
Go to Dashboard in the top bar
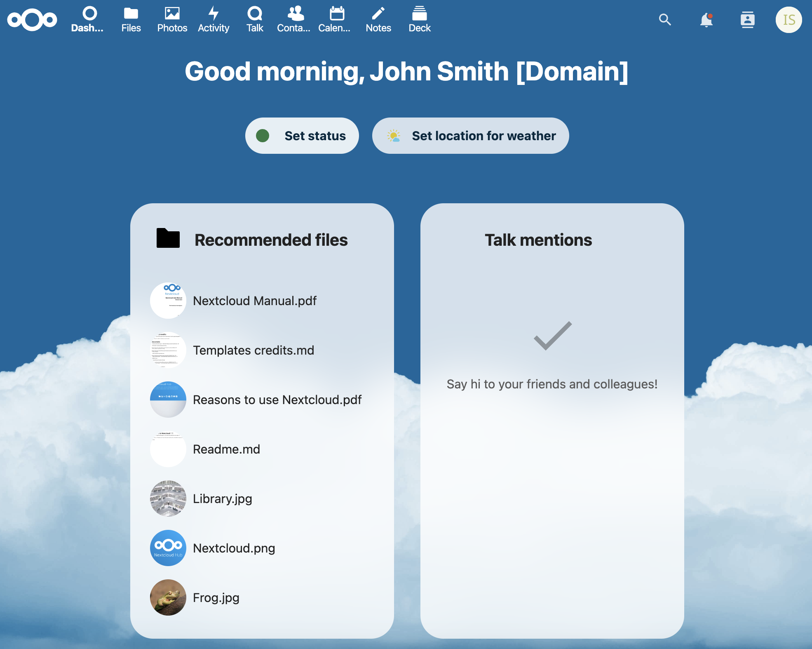pyautogui.click(x=88, y=19)
